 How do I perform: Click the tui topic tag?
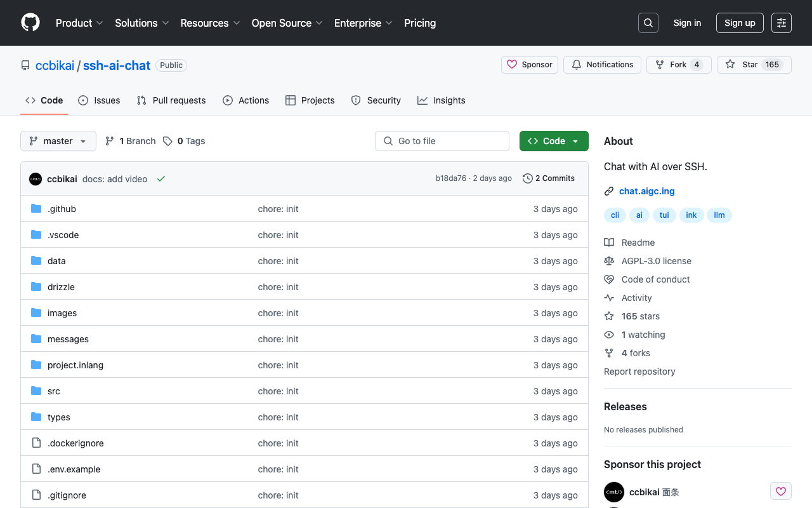tap(664, 215)
